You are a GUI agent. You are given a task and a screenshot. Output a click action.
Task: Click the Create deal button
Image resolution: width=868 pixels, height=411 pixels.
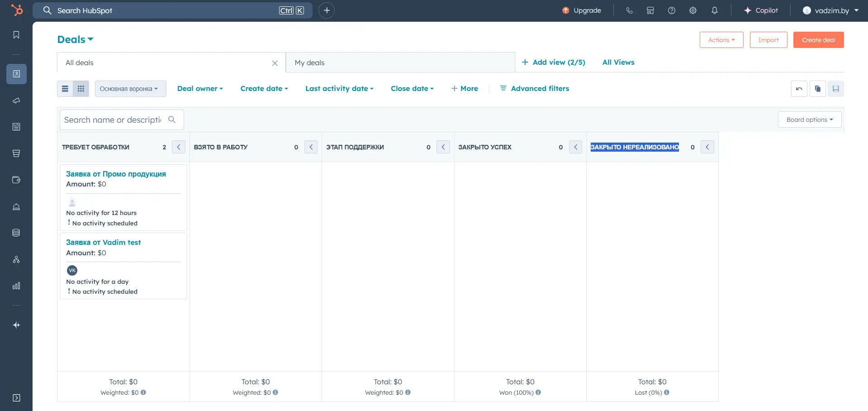coord(818,39)
